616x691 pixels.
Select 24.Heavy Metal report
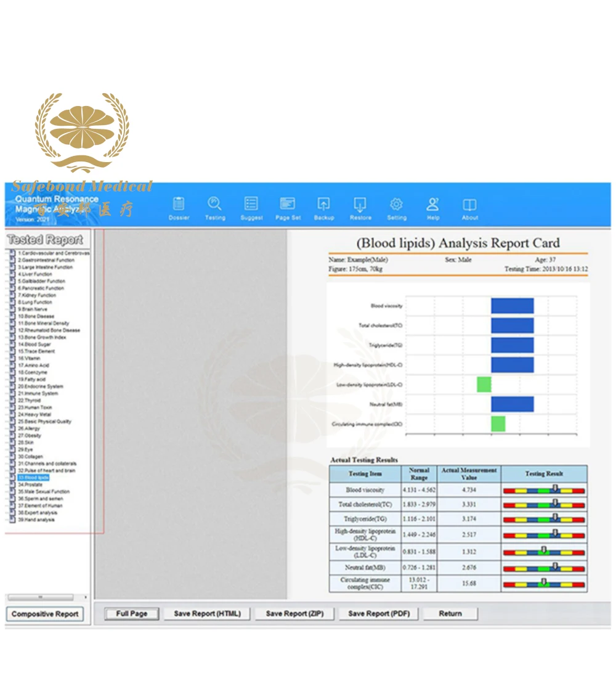click(34, 414)
